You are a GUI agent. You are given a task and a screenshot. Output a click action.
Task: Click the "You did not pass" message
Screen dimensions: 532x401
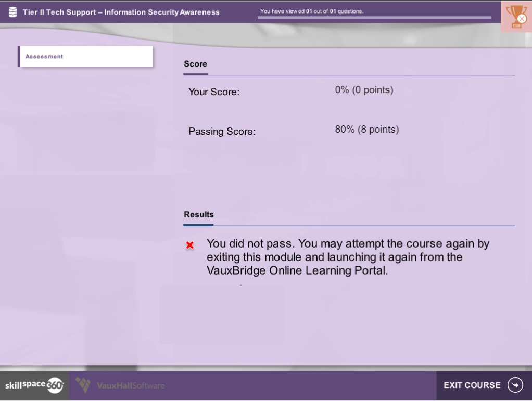348,257
